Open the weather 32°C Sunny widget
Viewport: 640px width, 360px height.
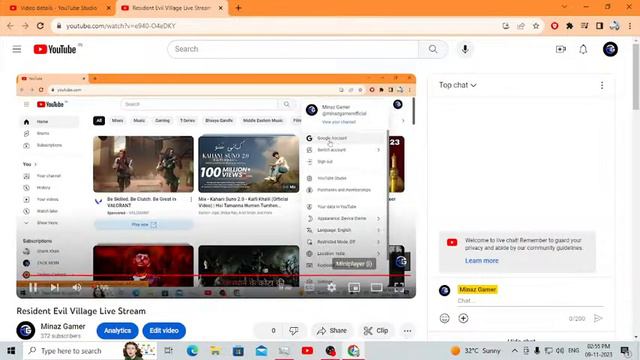coord(476,351)
